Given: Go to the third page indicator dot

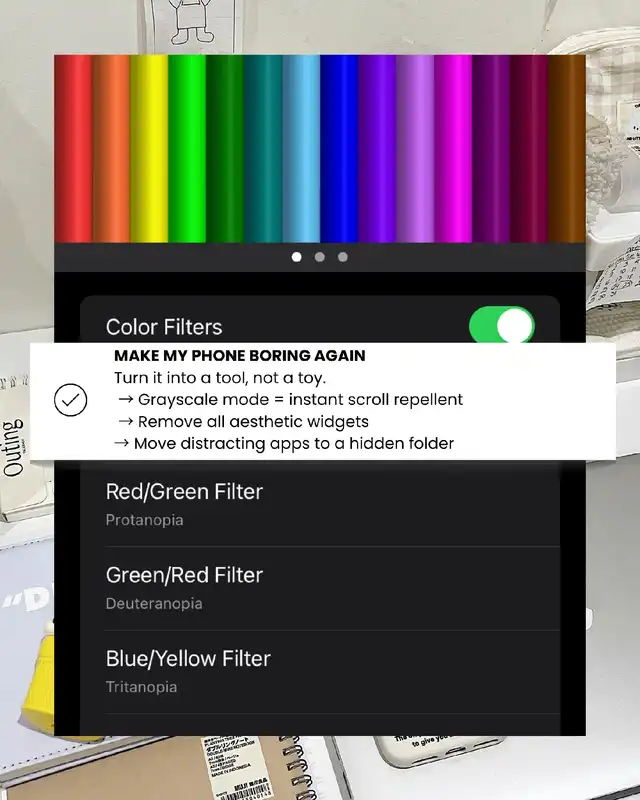Looking at the screenshot, I should 342,257.
